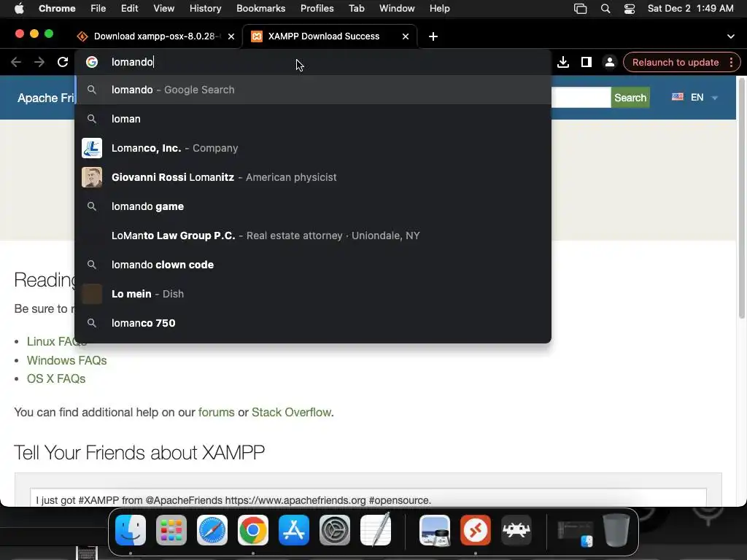Open the Chrome profile avatar icon
Image resolution: width=747 pixels, height=560 pixels.
point(609,63)
